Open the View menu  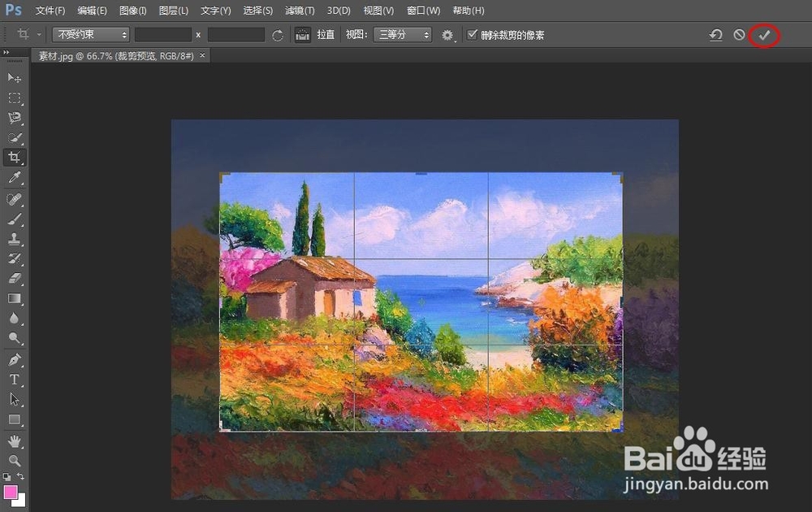pyautogui.click(x=378, y=11)
